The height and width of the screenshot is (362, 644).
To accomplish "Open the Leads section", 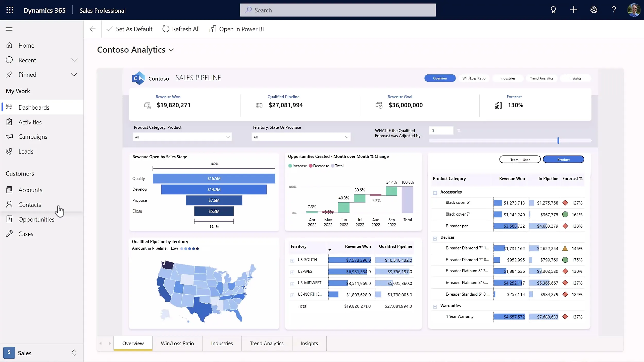I will pos(26,151).
